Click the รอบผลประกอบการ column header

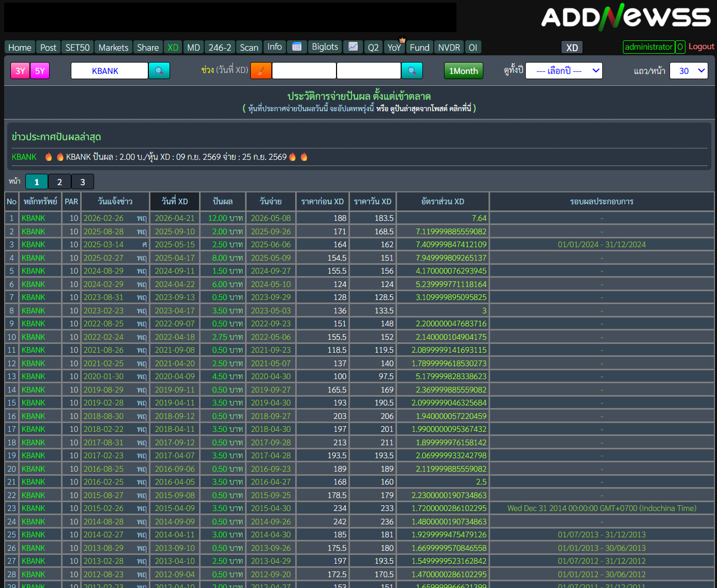pos(602,202)
